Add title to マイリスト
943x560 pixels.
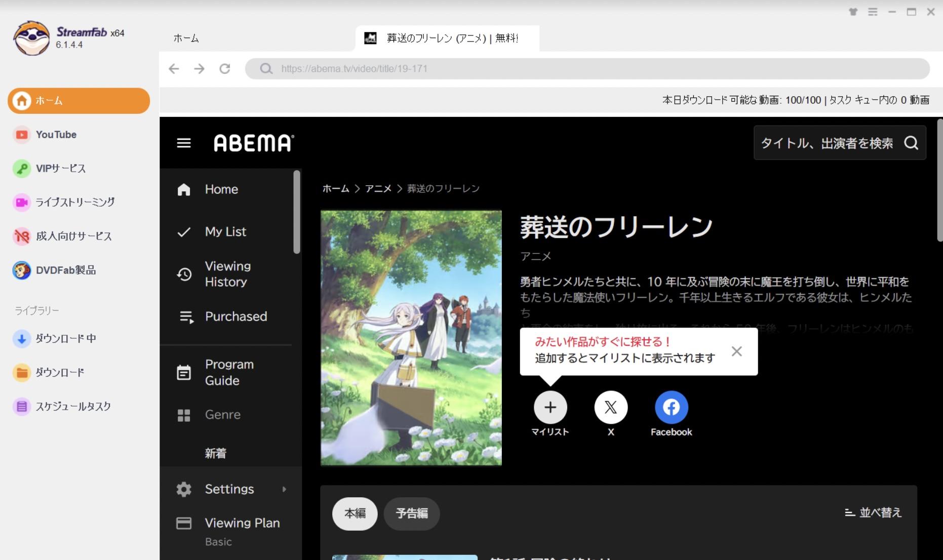point(550,408)
